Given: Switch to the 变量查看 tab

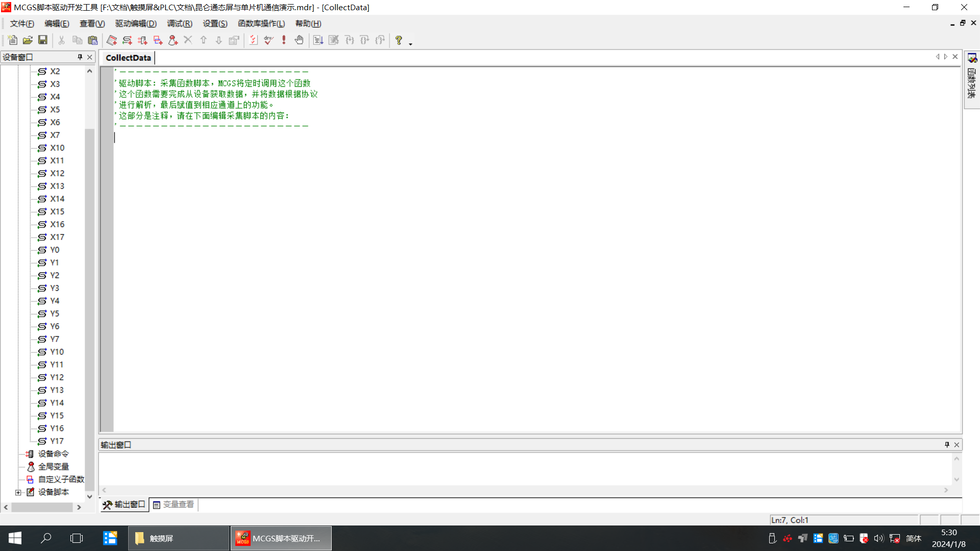Looking at the screenshot, I should coord(174,505).
